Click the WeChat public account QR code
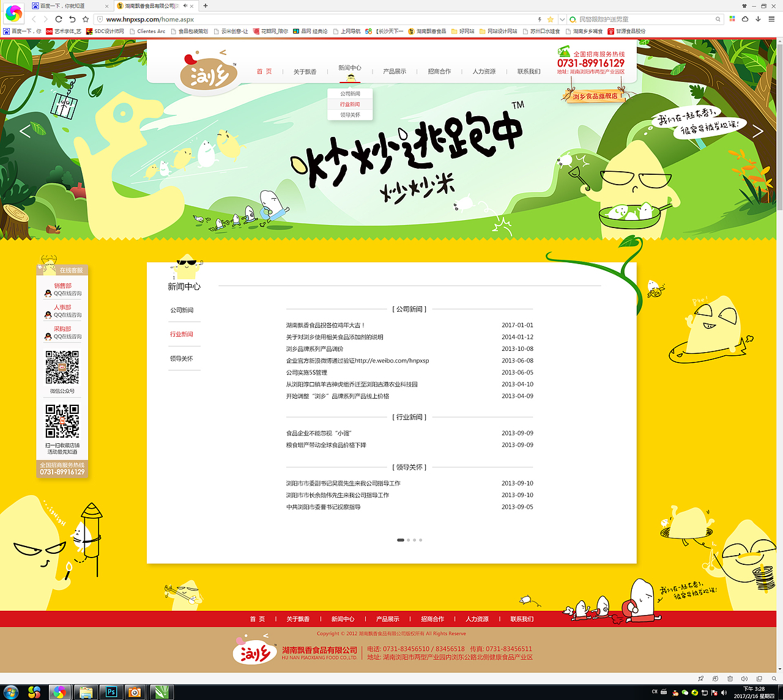This screenshot has width=783, height=700. (62, 367)
